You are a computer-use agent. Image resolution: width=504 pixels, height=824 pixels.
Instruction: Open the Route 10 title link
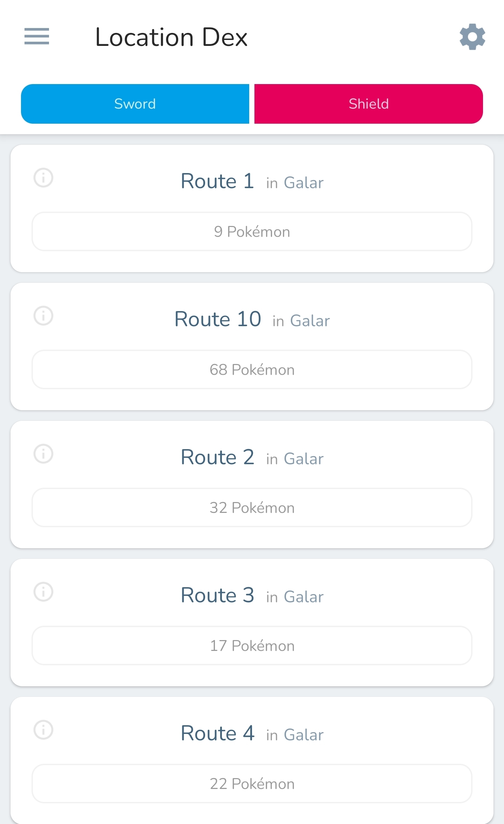click(x=218, y=319)
